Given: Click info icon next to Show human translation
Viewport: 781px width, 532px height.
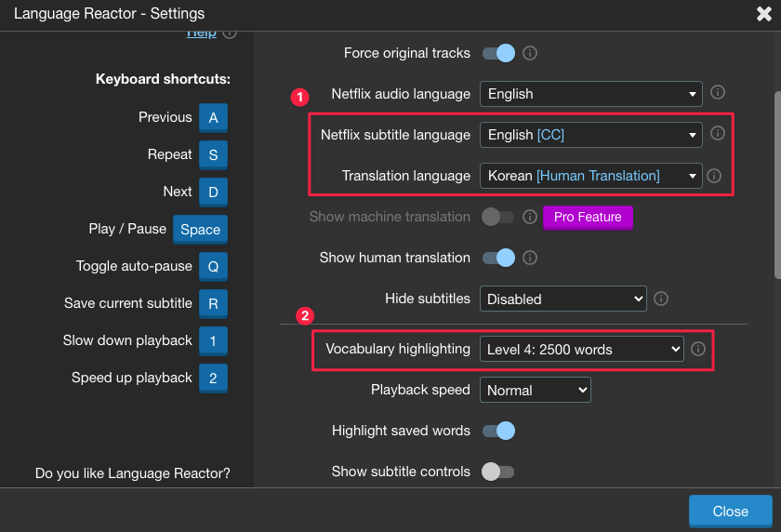Looking at the screenshot, I should click(x=529, y=258).
